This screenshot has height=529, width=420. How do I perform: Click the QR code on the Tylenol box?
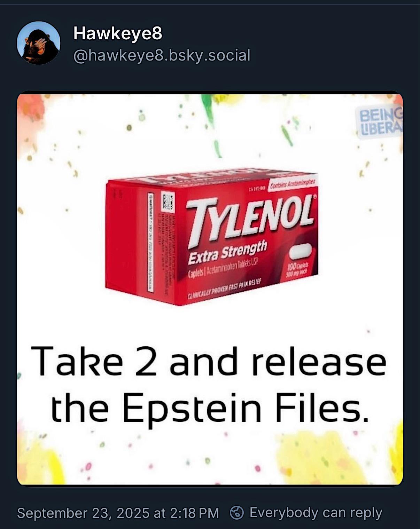coord(168,202)
